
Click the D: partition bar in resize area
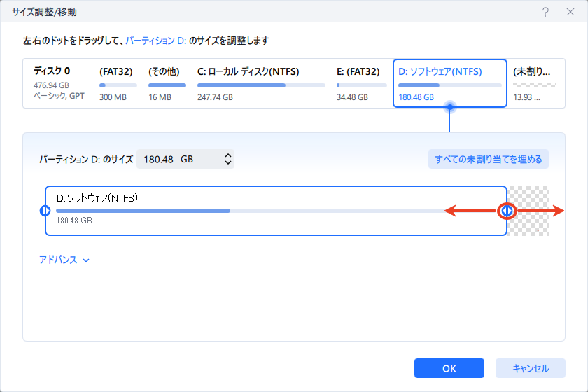pos(276,211)
